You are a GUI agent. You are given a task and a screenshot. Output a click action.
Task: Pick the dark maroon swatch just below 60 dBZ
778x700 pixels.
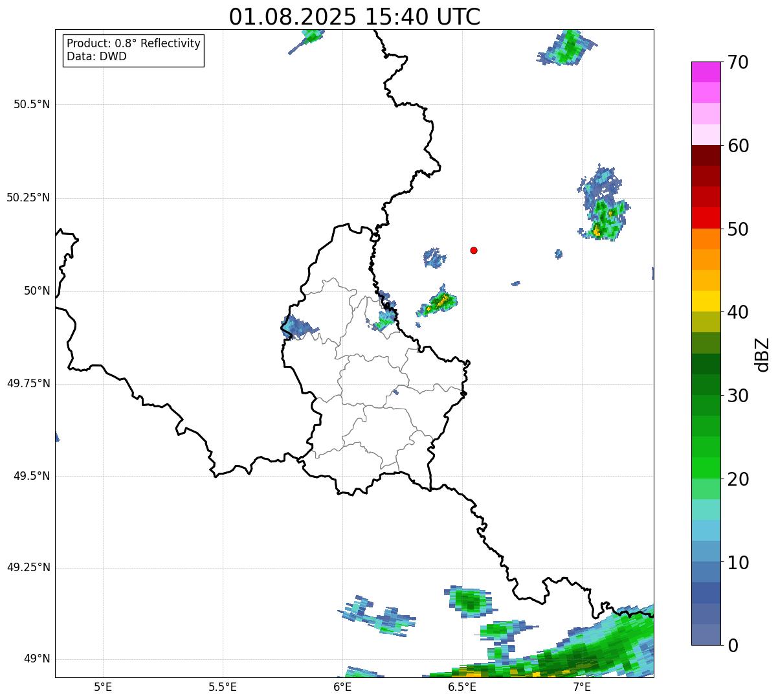(706, 155)
